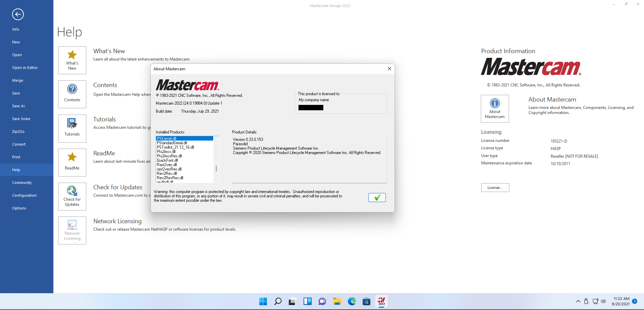Open the notification badge in tray
Viewport: 644px width, 310px height.
pyautogui.click(x=635, y=301)
